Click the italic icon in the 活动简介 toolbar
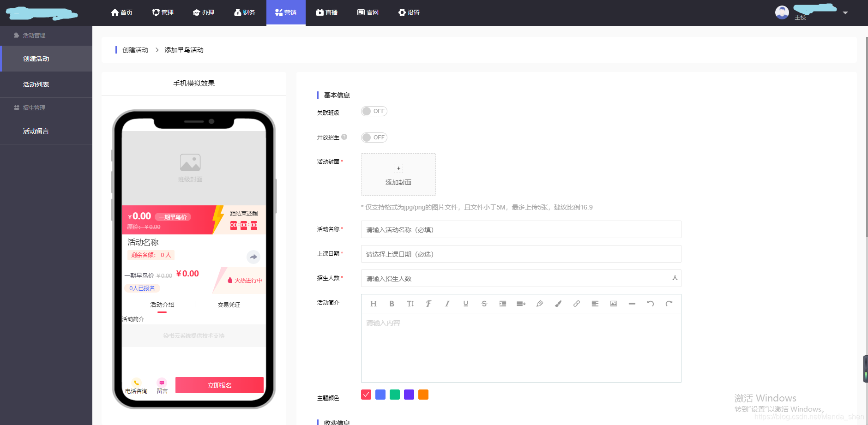The height and width of the screenshot is (425, 868). (x=447, y=303)
